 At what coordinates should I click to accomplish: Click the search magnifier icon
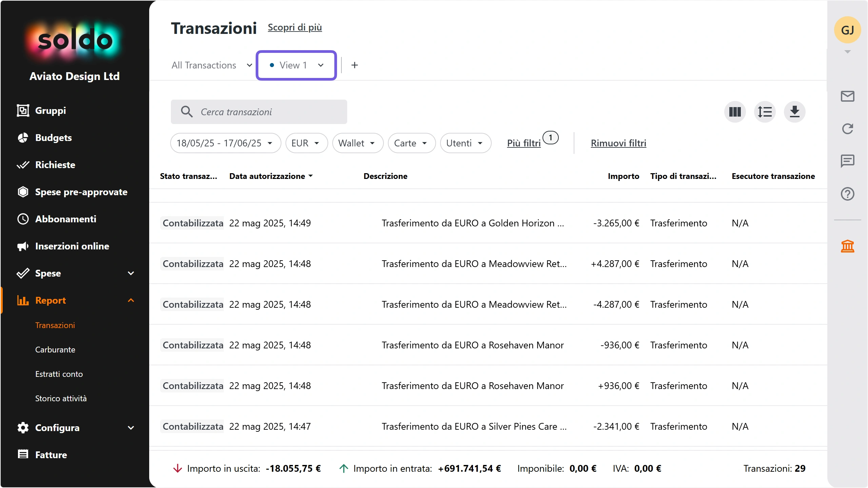pos(186,111)
